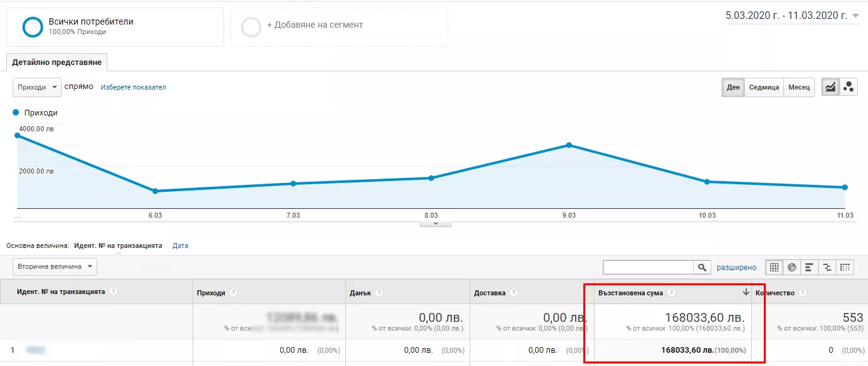This screenshot has height=366, width=868.
Task: Click row 1 refund cell 168033,60 лв.(100,00%)
Action: tap(703, 350)
